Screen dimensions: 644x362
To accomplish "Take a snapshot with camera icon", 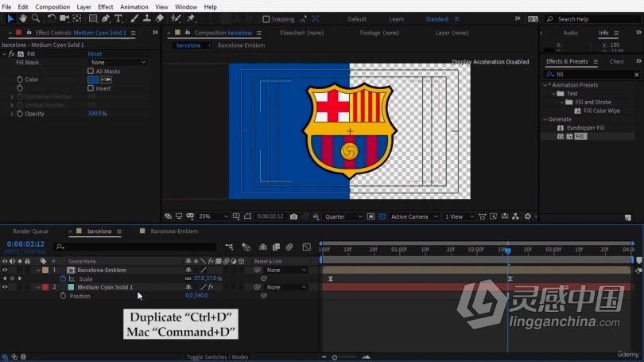I will click(293, 216).
